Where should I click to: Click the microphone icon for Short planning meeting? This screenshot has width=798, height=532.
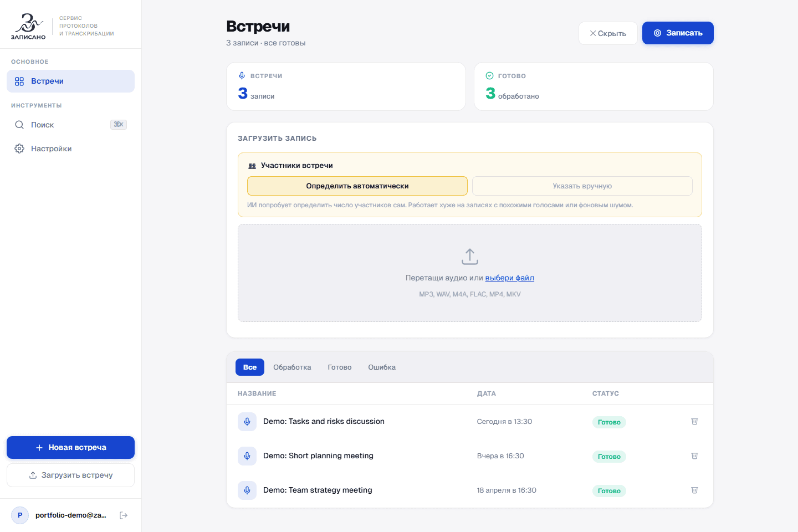point(247,456)
